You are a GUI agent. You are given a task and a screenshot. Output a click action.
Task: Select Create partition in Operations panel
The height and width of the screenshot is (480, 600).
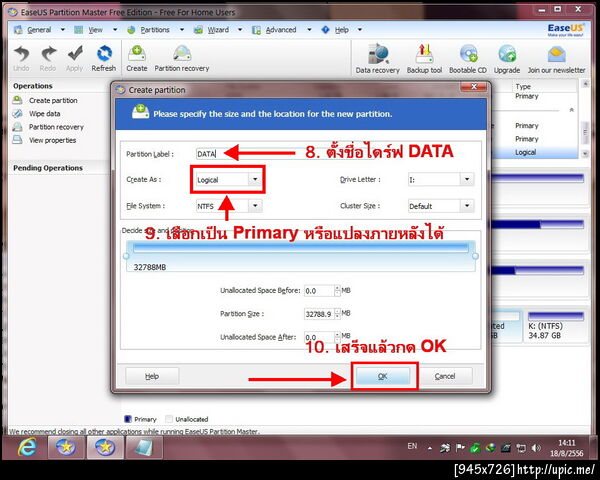pyautogui.click(x=53, y=100)
